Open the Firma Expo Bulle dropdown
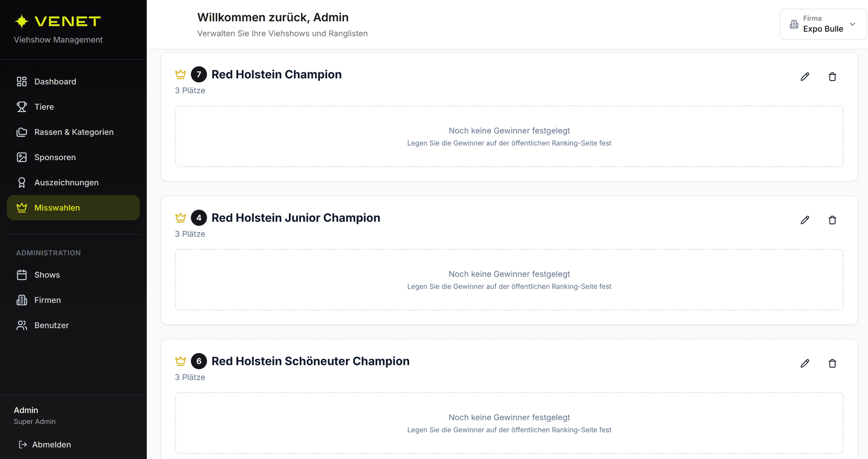The height and width of the screenshot is (459, 868). tap(823, 24)
